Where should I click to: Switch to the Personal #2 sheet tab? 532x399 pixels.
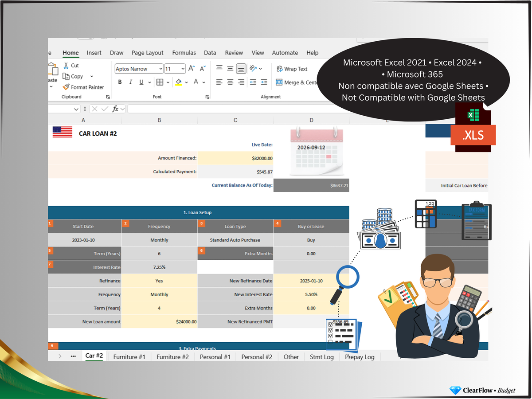[x=257, y=356]
